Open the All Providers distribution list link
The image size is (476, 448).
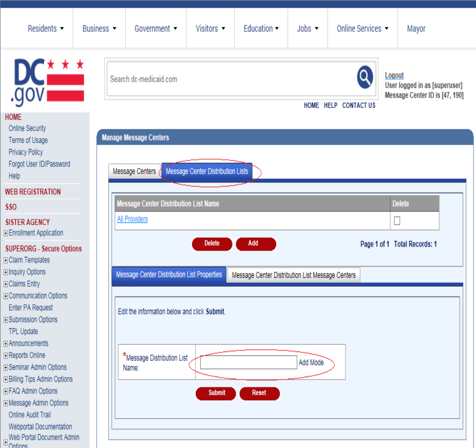click(132, 219)
